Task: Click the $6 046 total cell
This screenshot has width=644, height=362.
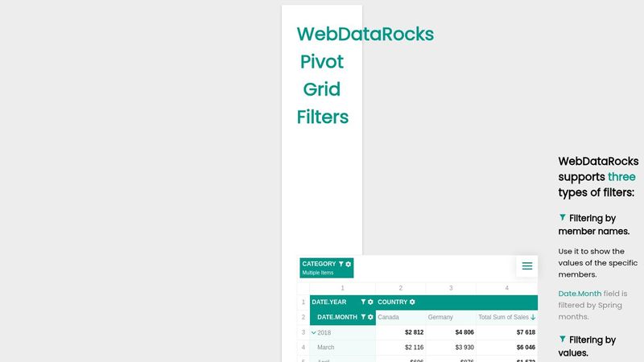Action: click(507, 348)
